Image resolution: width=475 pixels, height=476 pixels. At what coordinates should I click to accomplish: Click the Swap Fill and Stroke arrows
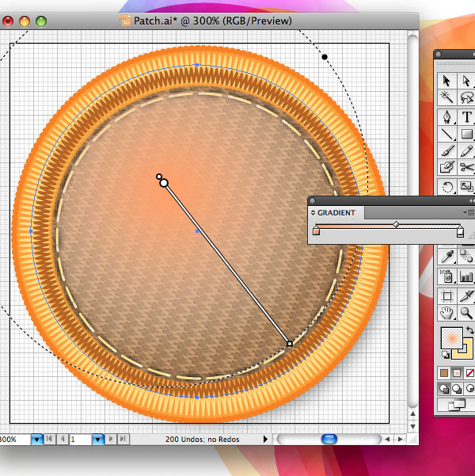click(469, 330)
